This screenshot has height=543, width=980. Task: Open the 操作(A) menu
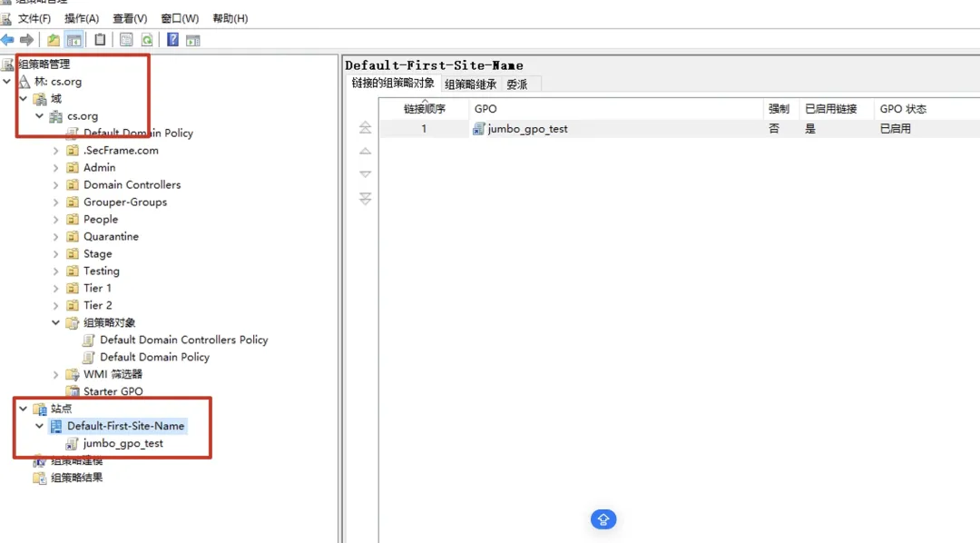[x=82, y=19]
